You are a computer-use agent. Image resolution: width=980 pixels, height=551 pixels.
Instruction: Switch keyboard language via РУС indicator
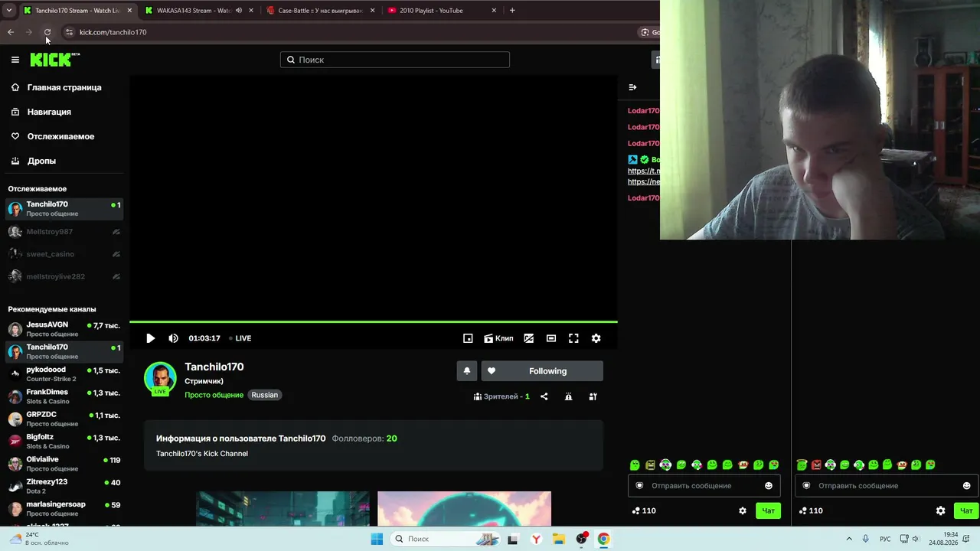[885, 539]
